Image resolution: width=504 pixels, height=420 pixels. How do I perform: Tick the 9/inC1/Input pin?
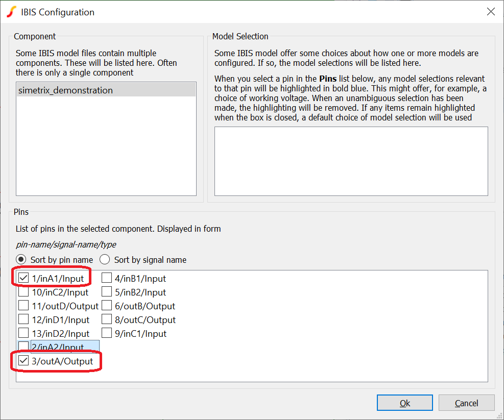107,334
